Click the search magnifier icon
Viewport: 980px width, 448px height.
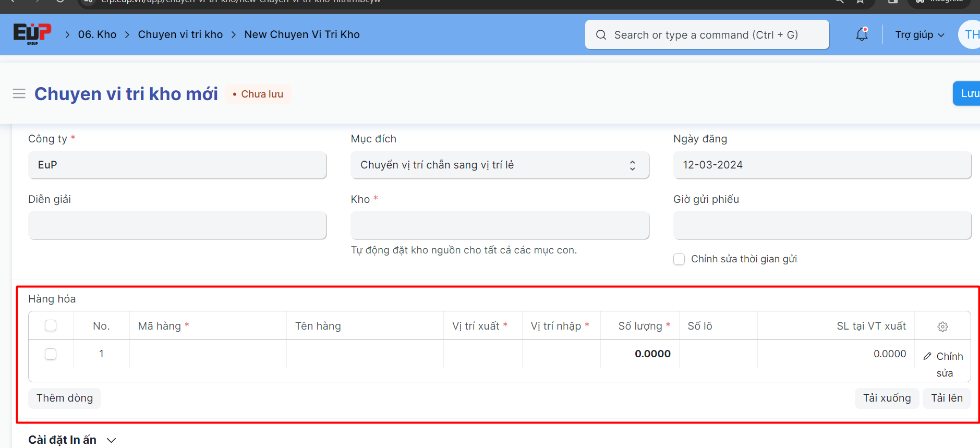[x=601, y=35]
